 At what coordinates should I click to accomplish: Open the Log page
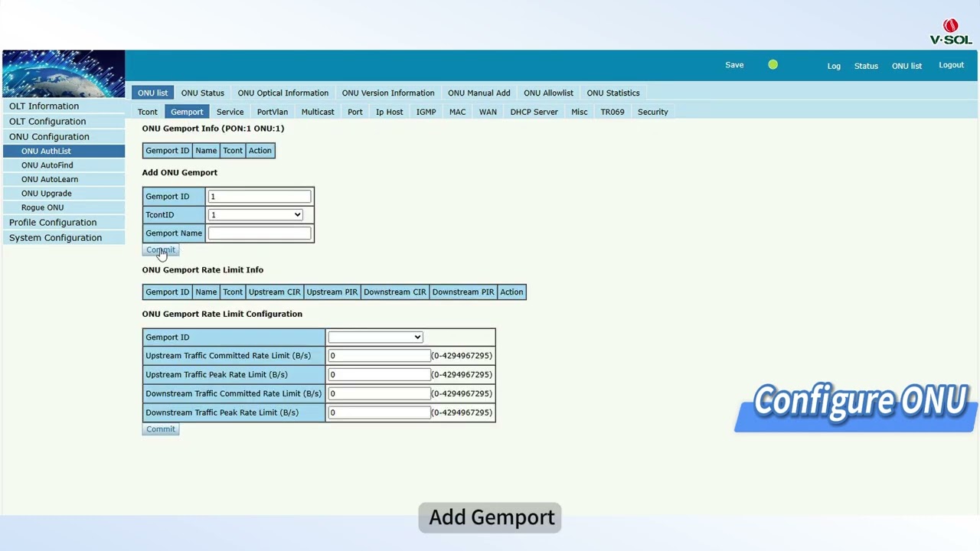[x=834, y=66]
